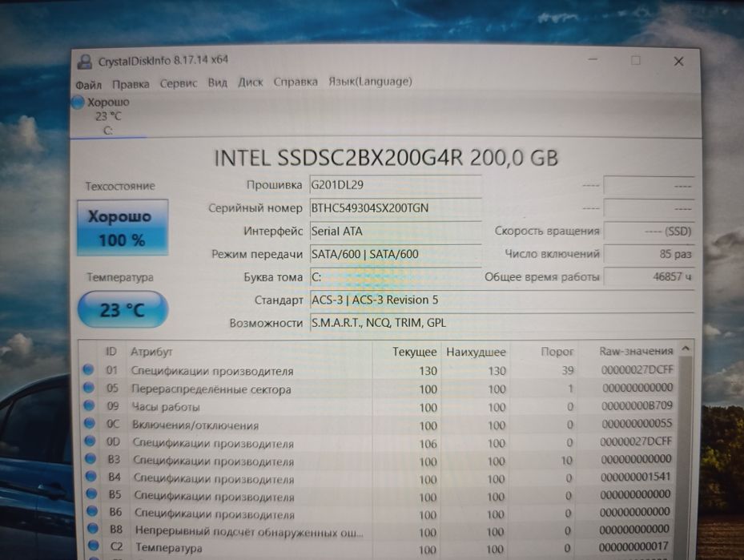
Task: Click raw value 000000000017
Action: coord(633,546)
